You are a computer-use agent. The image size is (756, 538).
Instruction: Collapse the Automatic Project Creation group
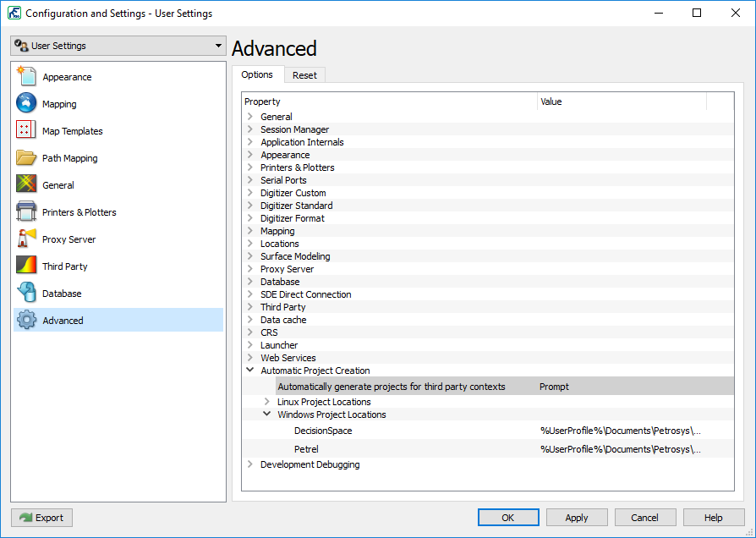tap(249, 371)
